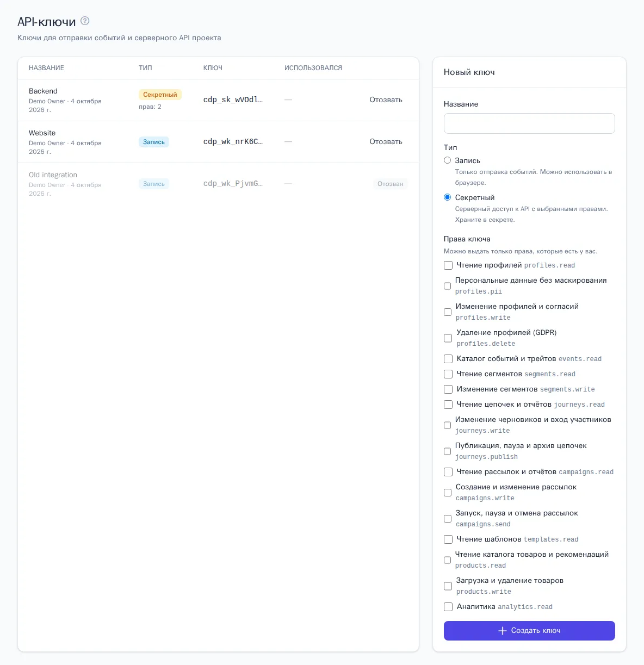Check Удаление профилей (GDPR) permission
Screen dimensions: 644x665
448,338
